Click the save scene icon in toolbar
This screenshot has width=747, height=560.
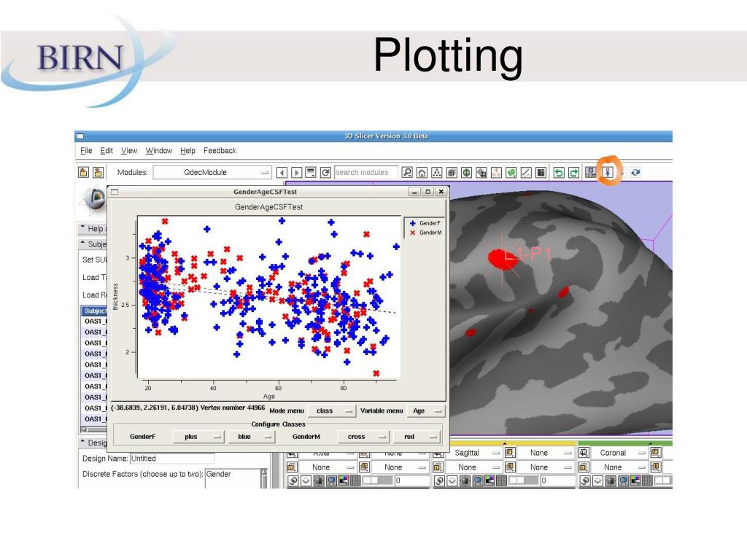point(98,172)
